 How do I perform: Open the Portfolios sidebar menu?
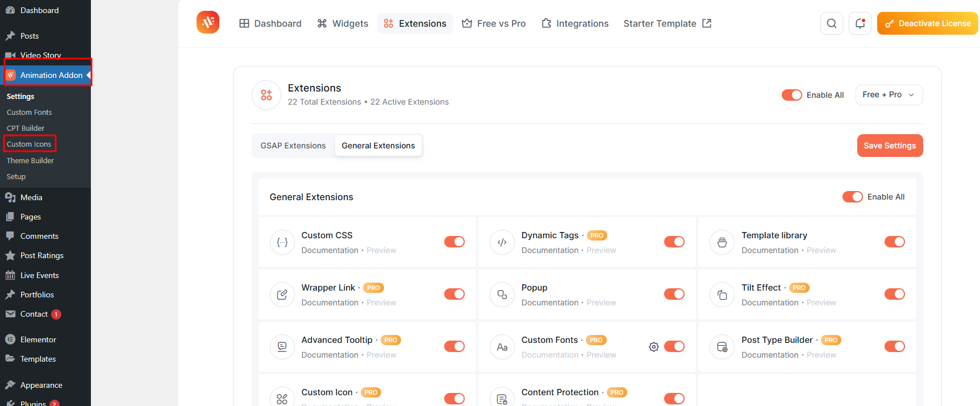pos(45,295)
